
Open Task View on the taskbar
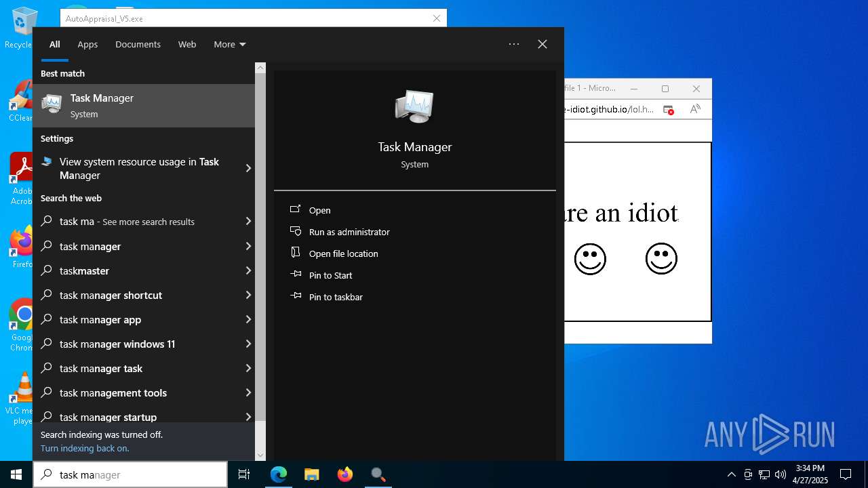(244, 474)
